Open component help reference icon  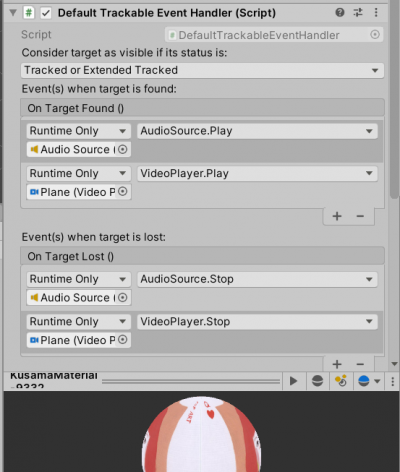[340, 13]
